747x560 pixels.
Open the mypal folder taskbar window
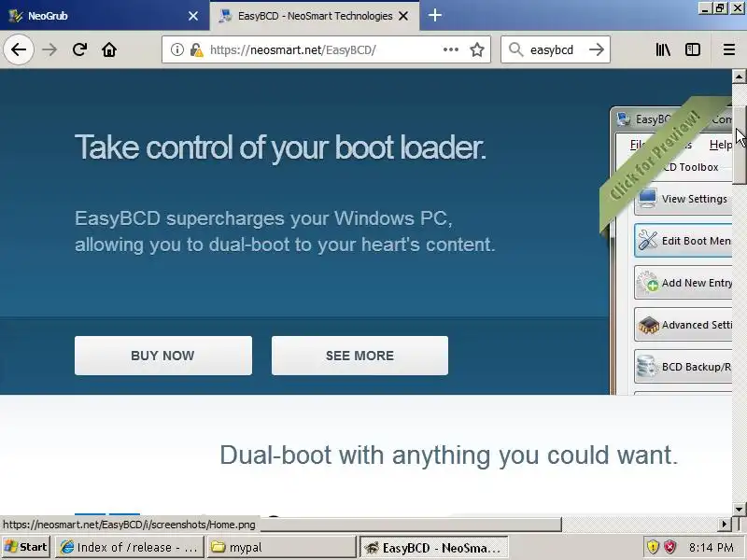pos(282,547)
